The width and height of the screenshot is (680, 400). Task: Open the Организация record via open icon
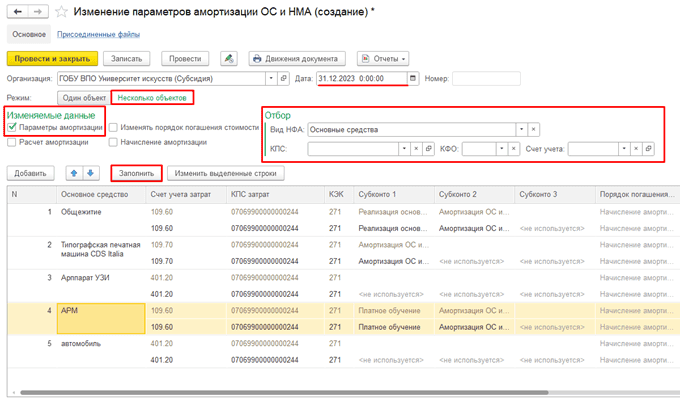284,79
